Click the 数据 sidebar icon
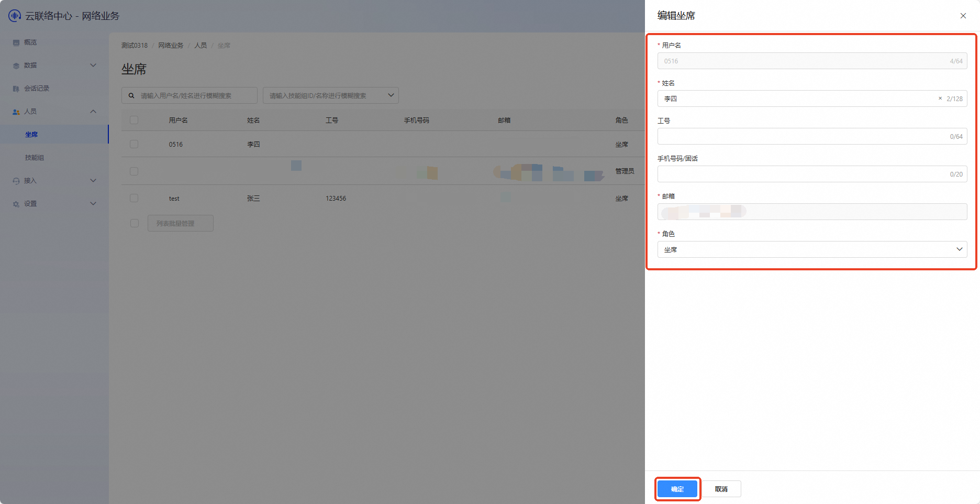Viewport: 980px width, 504px height. point(16,65)
